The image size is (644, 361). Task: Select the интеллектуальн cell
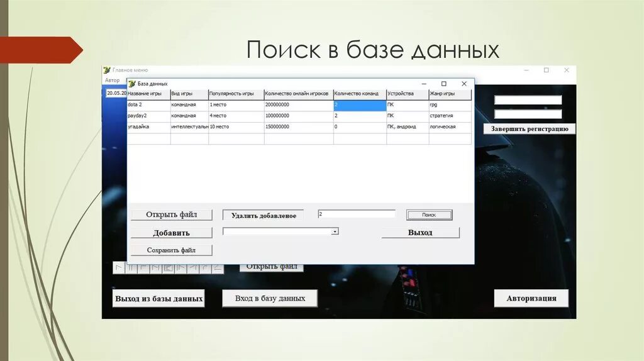(x=189, y=127)
